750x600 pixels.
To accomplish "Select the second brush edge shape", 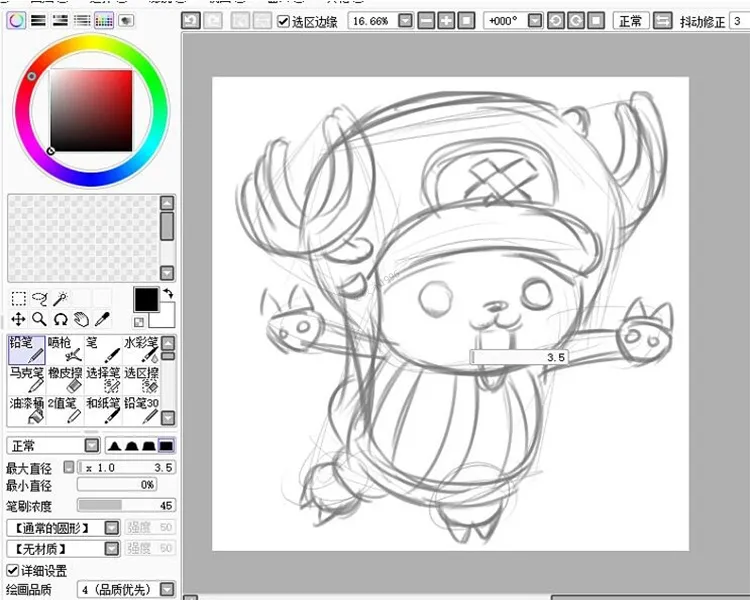I will [131, 446].
